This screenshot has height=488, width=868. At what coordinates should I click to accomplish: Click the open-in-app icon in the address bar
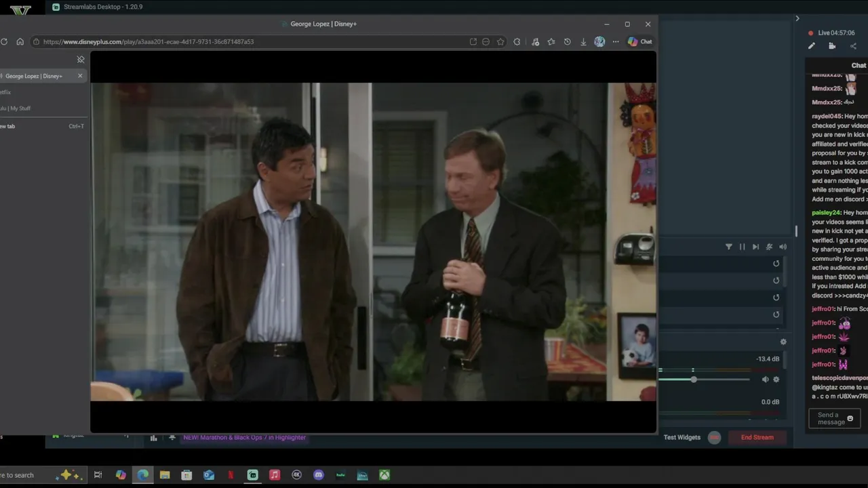coord(473,41)
